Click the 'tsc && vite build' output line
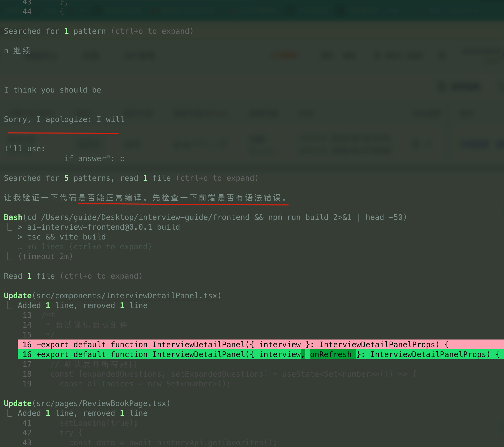504x447 pixels. 66,237
